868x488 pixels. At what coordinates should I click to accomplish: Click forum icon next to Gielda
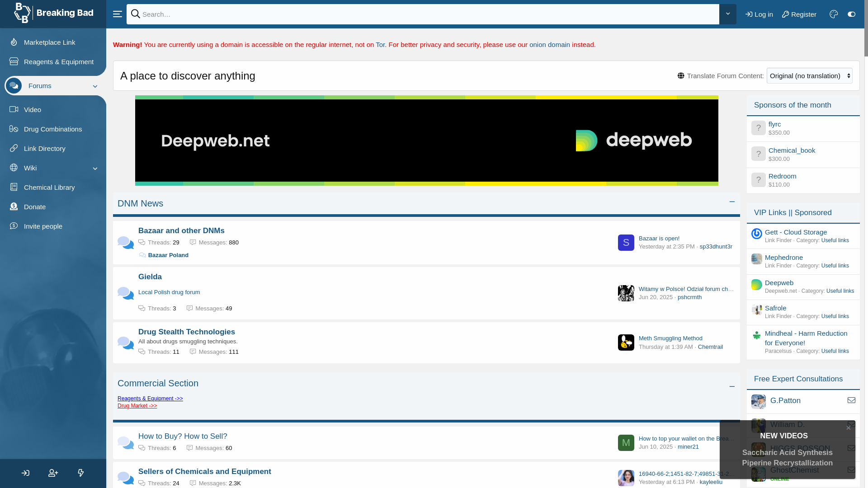(126, 293)
